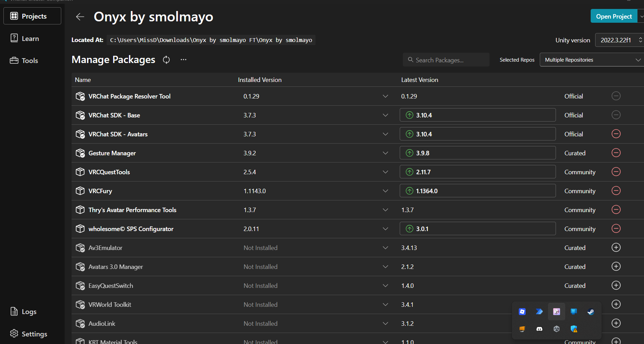Click installed version 1.1143.0 of VRCFury
This screenshot has height=344, width=644.
pyautogui.click(x=255, y=191)
